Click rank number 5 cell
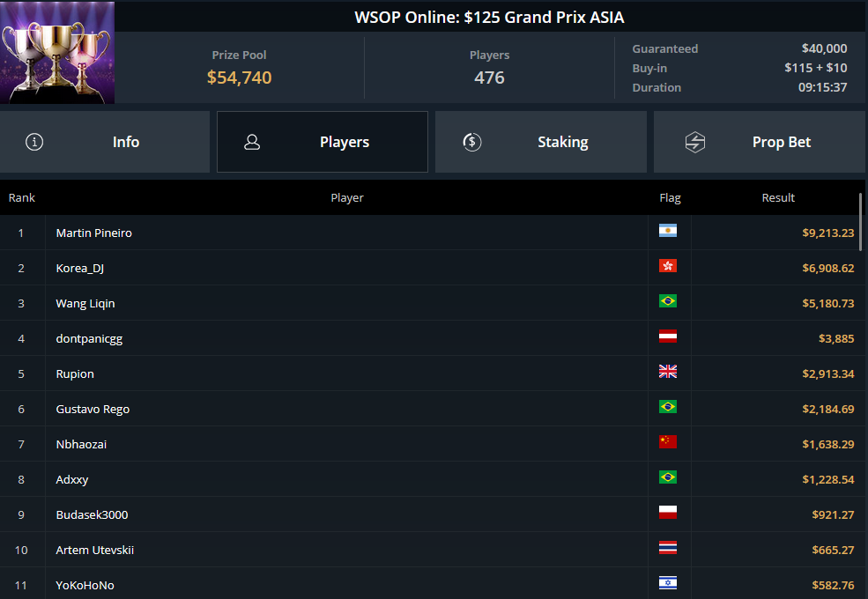This screenshot has height=599, width=868. (x=21, y=373)
